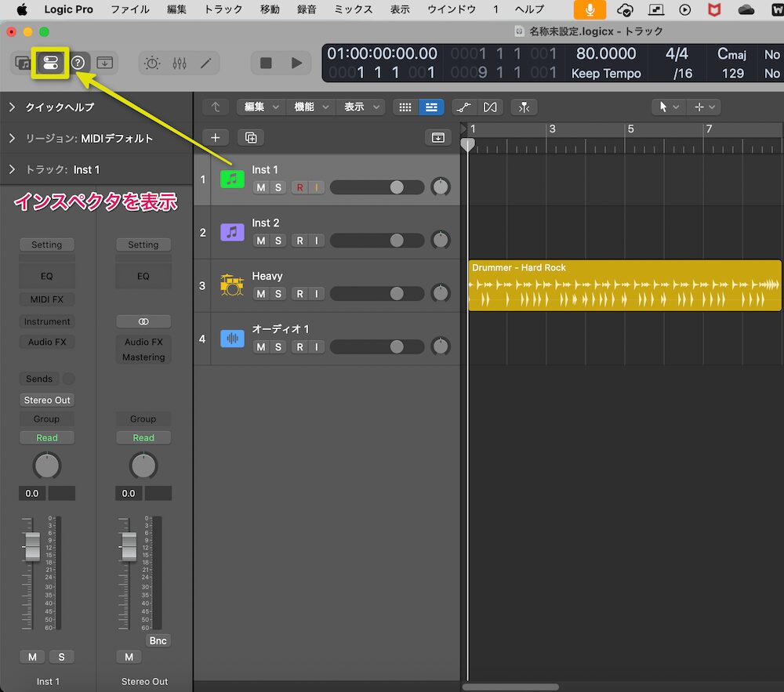Select オーディオ 1 waveform icon
784x692 pixels.
(x=232, y=339)
